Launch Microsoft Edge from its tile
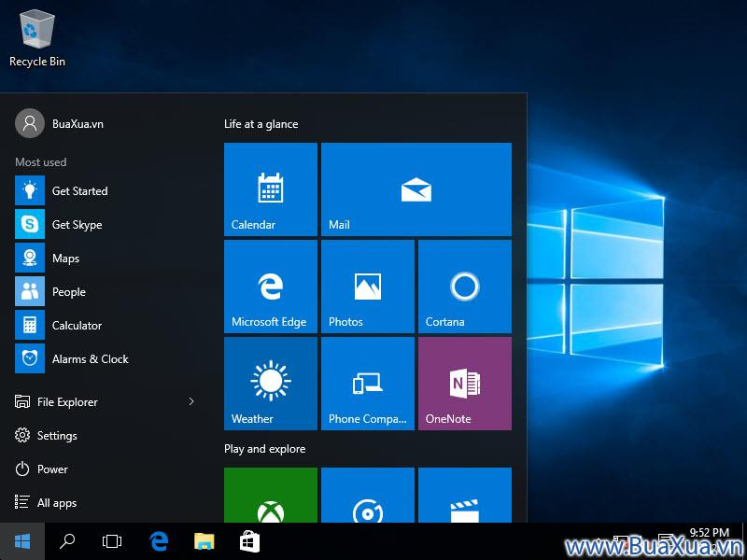Image resolution: width=747 pixels, height=560 pixels. [x=271, y=287]
